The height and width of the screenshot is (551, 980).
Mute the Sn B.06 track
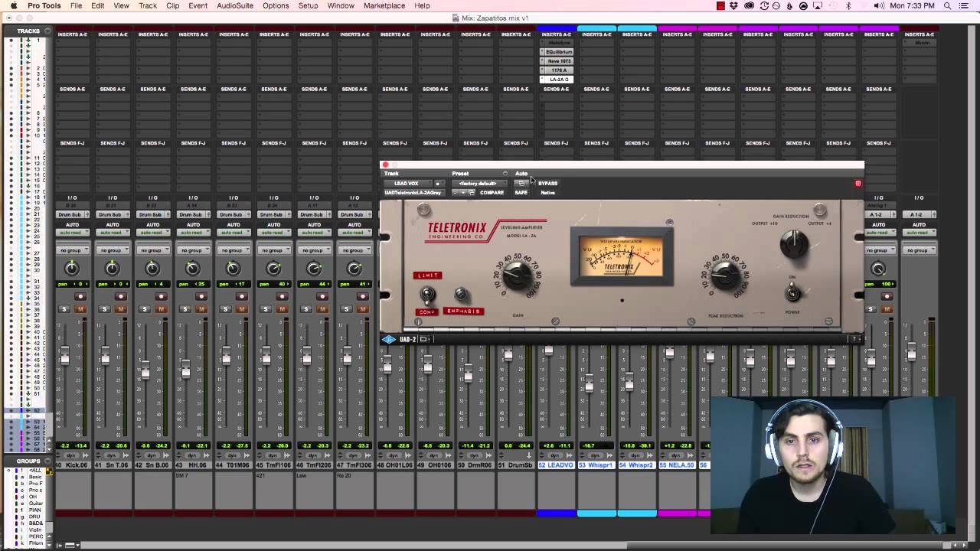coord(161,309)
